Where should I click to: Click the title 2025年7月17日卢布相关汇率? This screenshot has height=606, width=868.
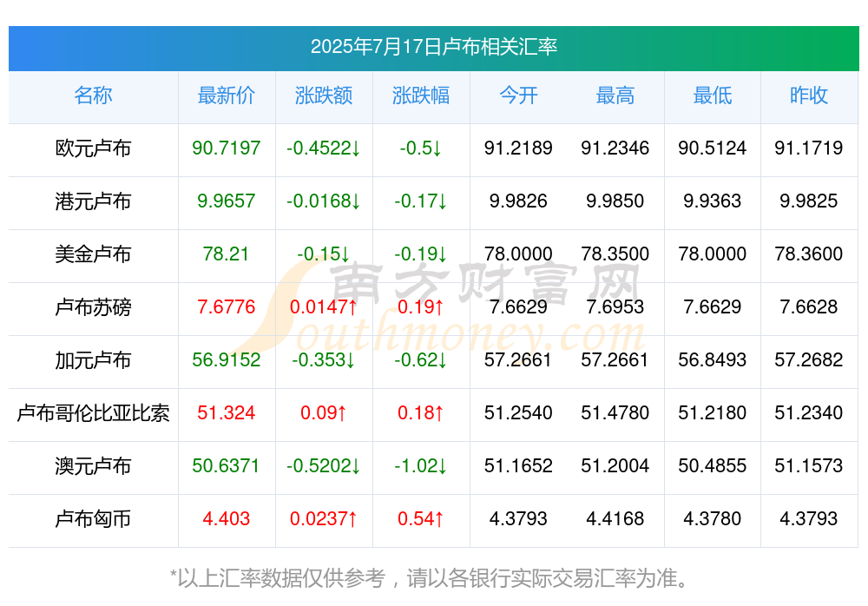pos(433,47)
